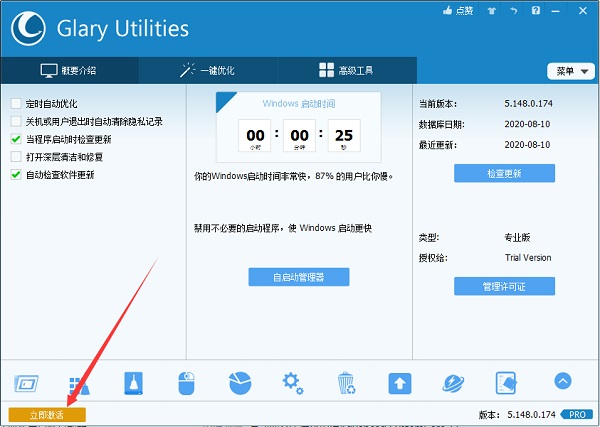600x427 pixels.
Task: Open the browser assistant planet icon
Action: 453,383
